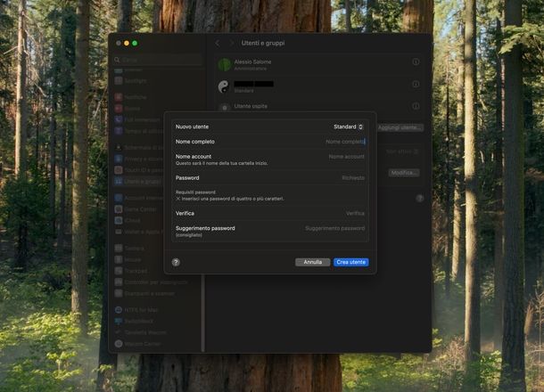Select Tastiera in the sidebar
544x392 pixels.
tap(129, 249)
